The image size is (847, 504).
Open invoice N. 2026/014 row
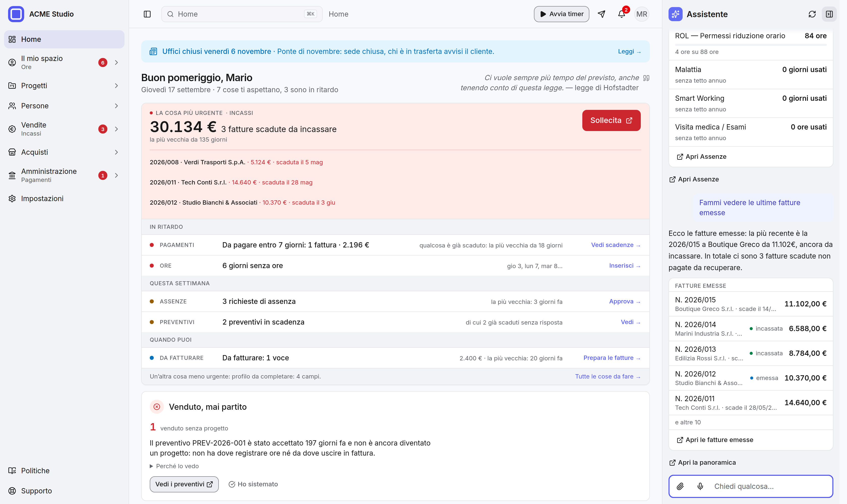pos(750,328)
